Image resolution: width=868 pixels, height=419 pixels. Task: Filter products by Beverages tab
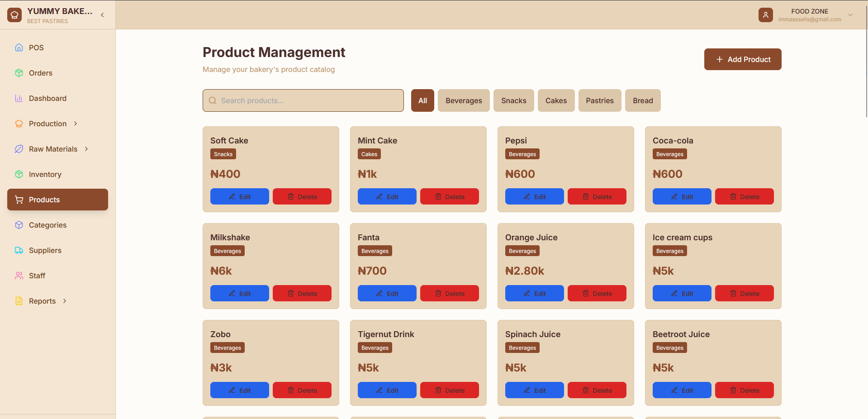coord(463,100)
